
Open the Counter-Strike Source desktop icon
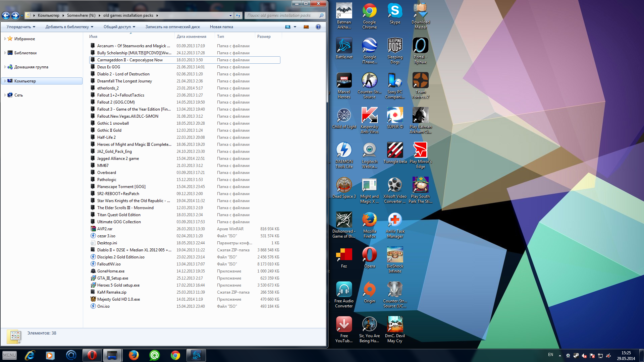tap(369, 85)
